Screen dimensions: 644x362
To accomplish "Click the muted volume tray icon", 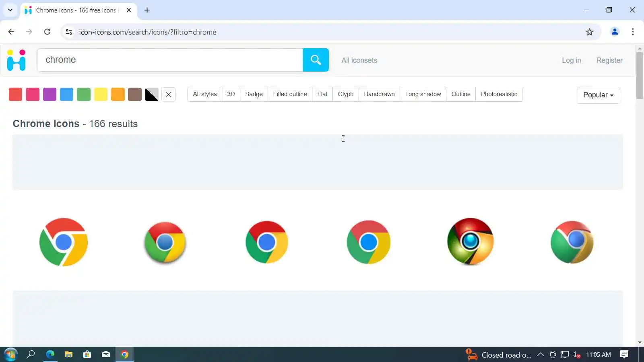I will click(x=576, y=355).
